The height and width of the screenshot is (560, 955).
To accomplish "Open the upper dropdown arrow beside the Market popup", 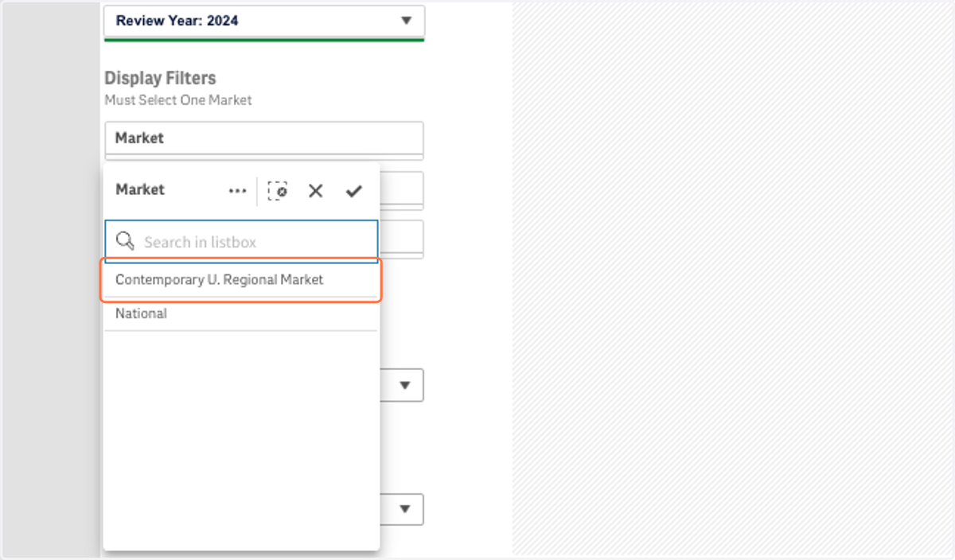I will [x=405, y=385].
